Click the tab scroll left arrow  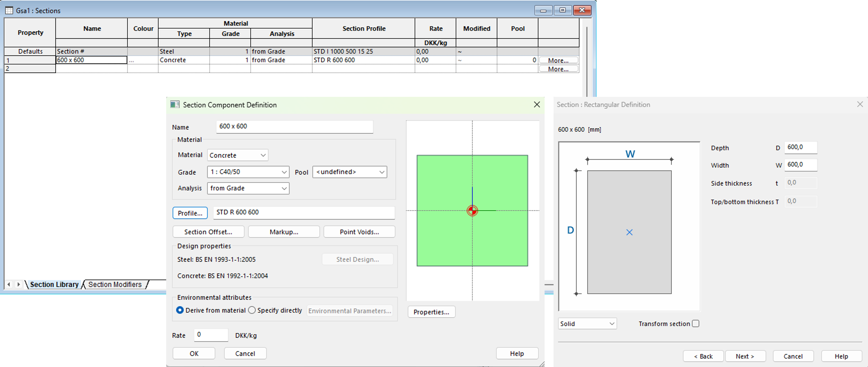point(9,284)
